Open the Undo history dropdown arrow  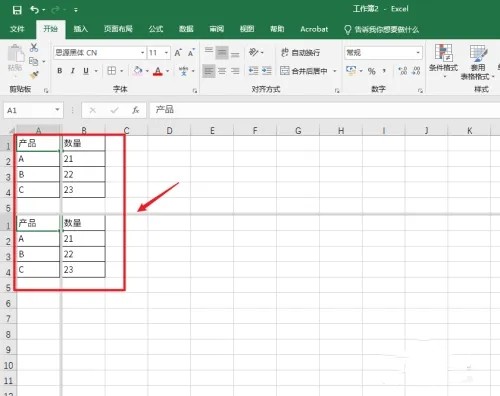coord(44,10)
